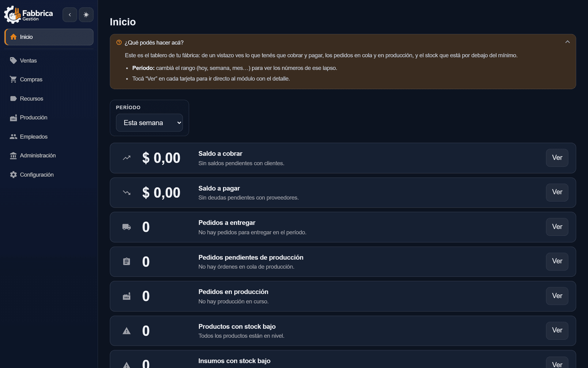This screenshot has height=368, width=588.
Task: Click the Pedidos en producción card title
Action: 233,292
